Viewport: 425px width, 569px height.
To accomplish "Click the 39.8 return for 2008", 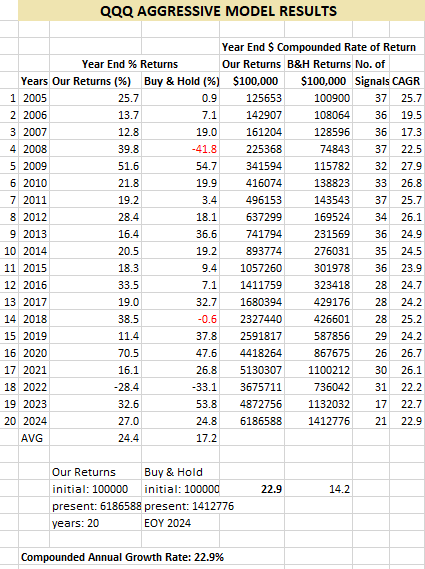I will coord(128,149).
